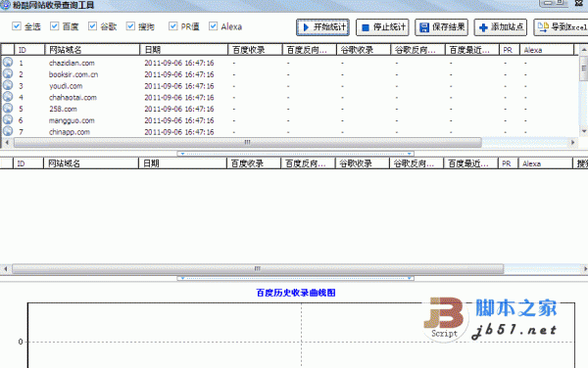Click the 停止统计 stop button
This screenshot has width=588, height=368.
pos(382,27)
